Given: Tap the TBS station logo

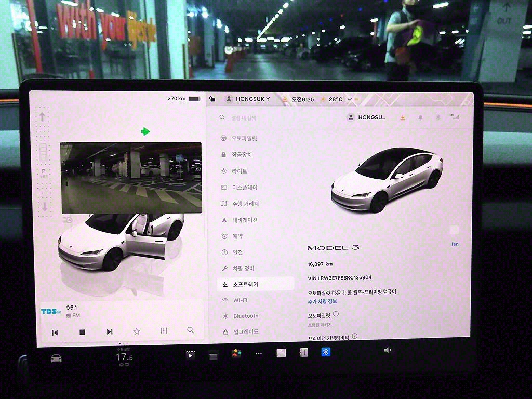Looking at the screenshot, I should point(51,312).
